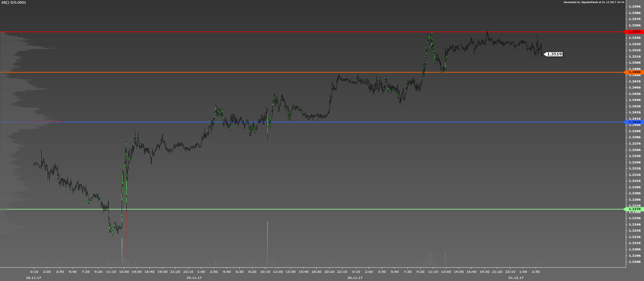Click the 22:10 time axis label

point(342,272)
